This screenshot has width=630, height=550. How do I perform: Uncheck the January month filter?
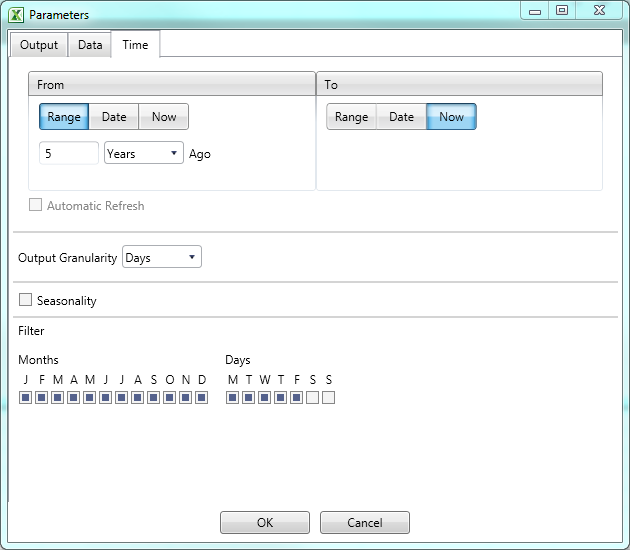point(26,398)
